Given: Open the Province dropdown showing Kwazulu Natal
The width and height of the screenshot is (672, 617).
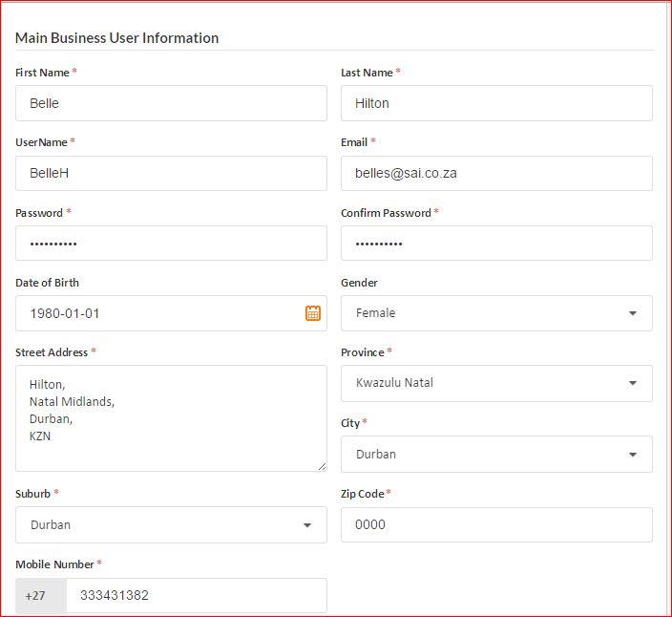Looking at the screenshot, I should click(496, 383).
